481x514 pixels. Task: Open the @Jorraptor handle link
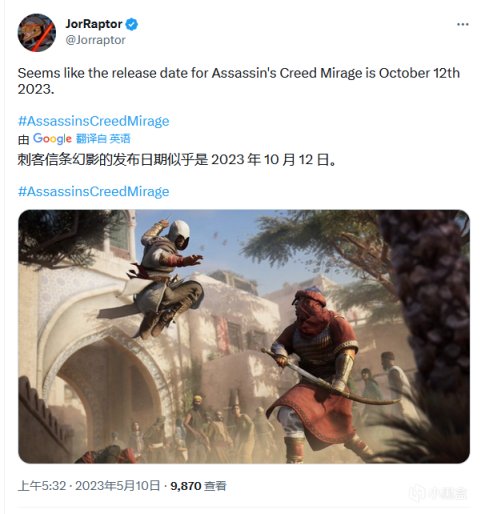point(96,40)
